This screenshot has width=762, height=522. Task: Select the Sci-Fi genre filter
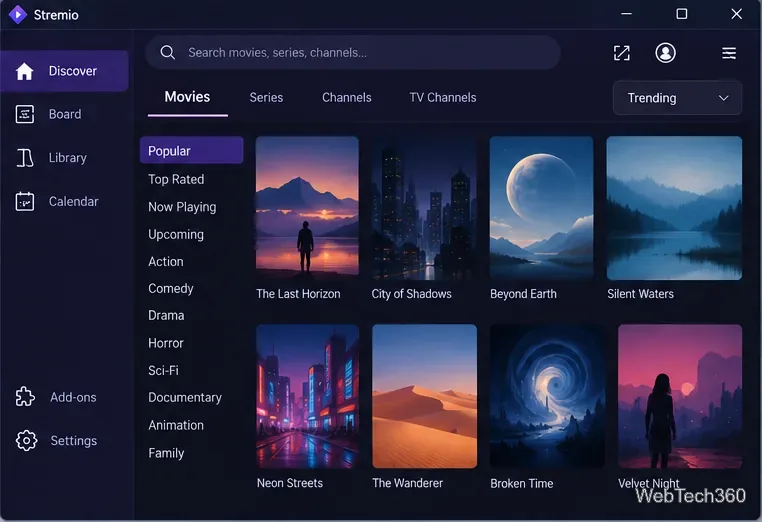point(163,370)
